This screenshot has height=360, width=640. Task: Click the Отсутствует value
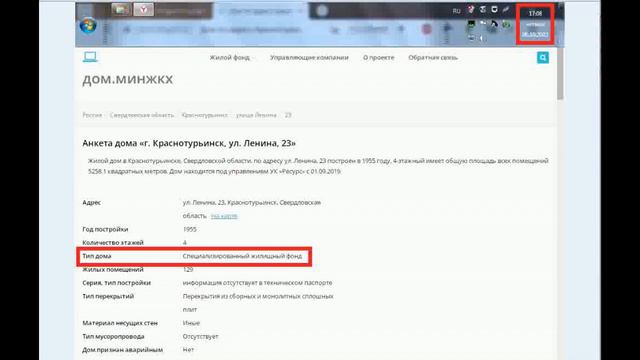[x=200, y=336]
